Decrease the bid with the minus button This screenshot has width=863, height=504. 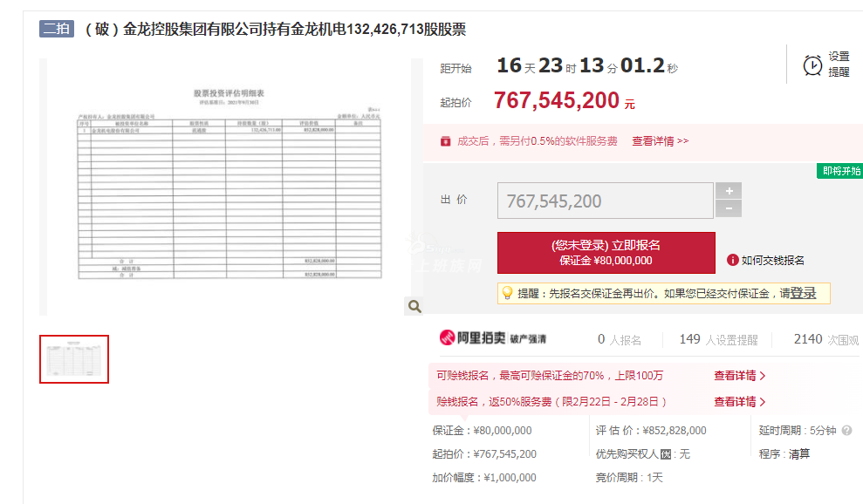[729, 209]
